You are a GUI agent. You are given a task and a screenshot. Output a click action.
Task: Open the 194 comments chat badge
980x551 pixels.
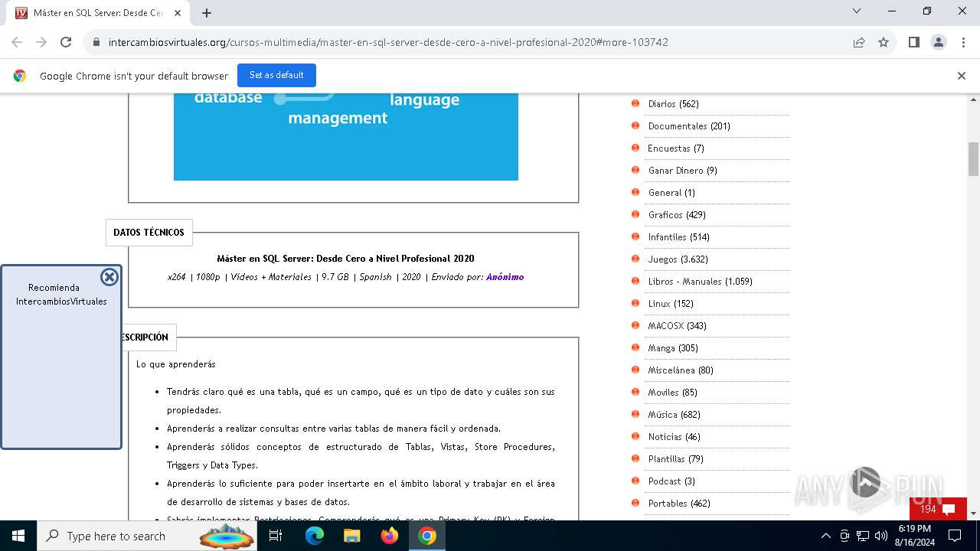938,509
